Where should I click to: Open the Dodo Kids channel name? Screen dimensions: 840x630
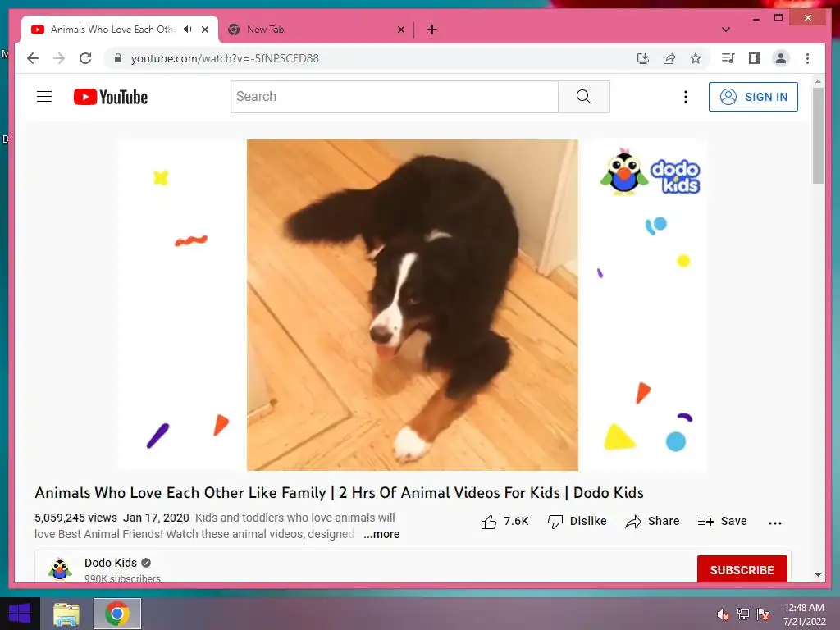coord(111,563)
